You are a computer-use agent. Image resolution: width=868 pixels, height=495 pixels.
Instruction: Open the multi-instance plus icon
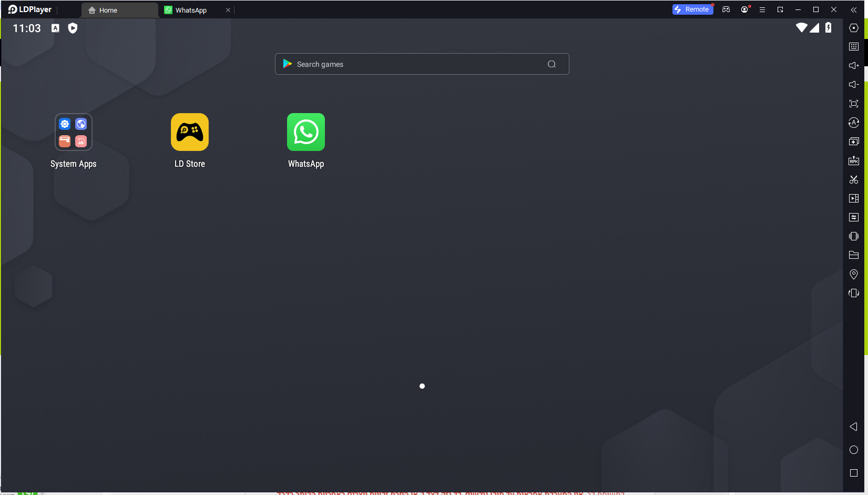854,142
